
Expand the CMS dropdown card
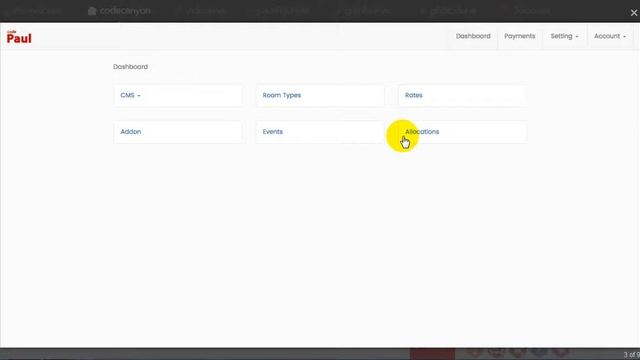click(178, 96)
